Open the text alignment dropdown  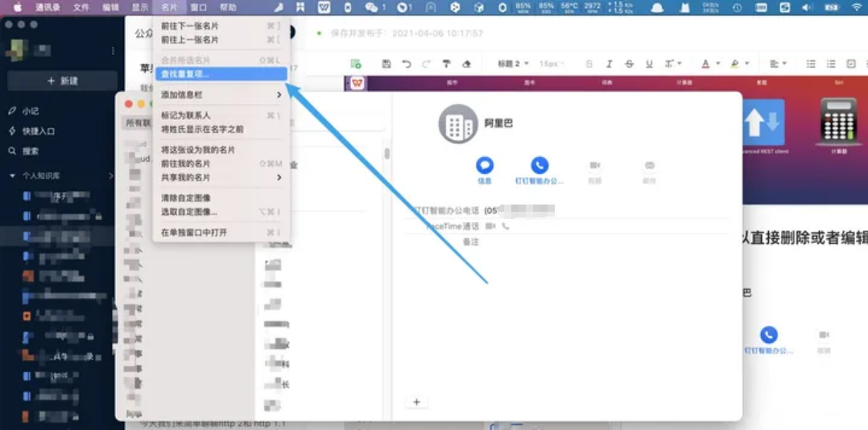pos(778,64)
